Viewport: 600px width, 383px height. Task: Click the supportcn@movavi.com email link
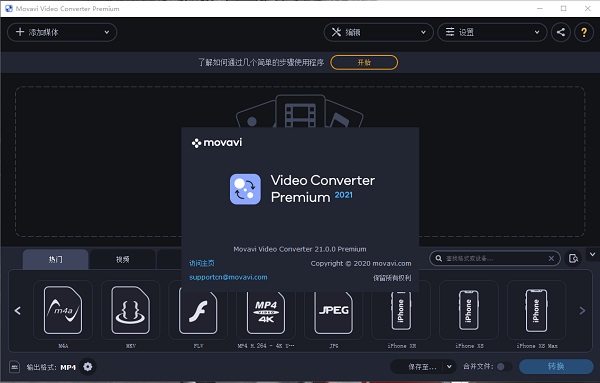pyautogui.click(x=228, y=277)
